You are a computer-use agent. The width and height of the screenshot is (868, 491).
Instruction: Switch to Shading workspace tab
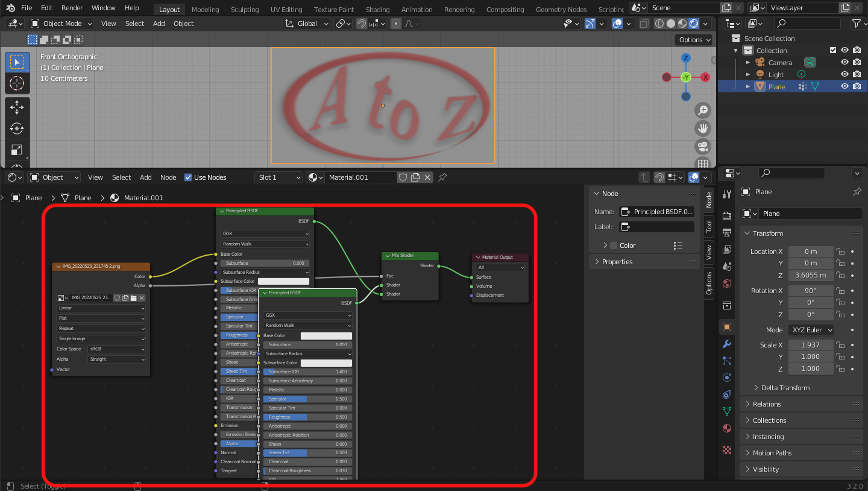(377, 10)
